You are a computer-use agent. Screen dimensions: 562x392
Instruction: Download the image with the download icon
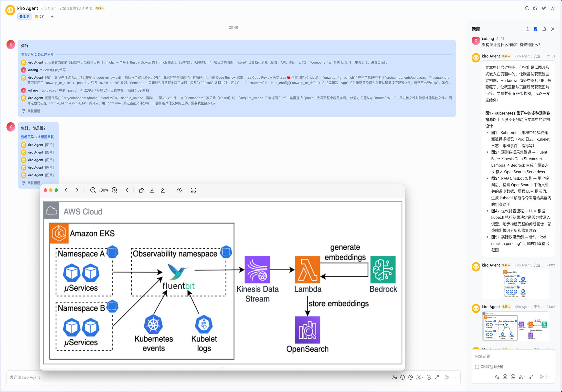[152, 190]
